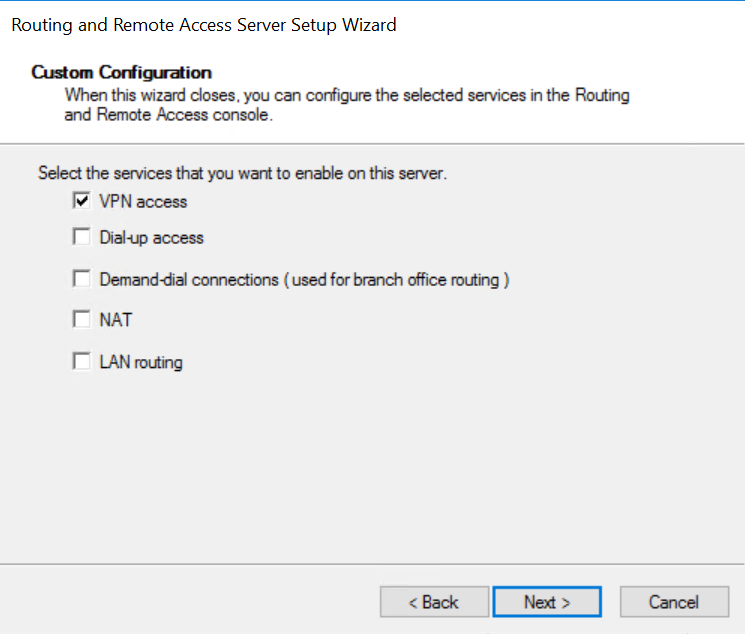Click the 'LAN routing' label text

[x=141, y=362]
